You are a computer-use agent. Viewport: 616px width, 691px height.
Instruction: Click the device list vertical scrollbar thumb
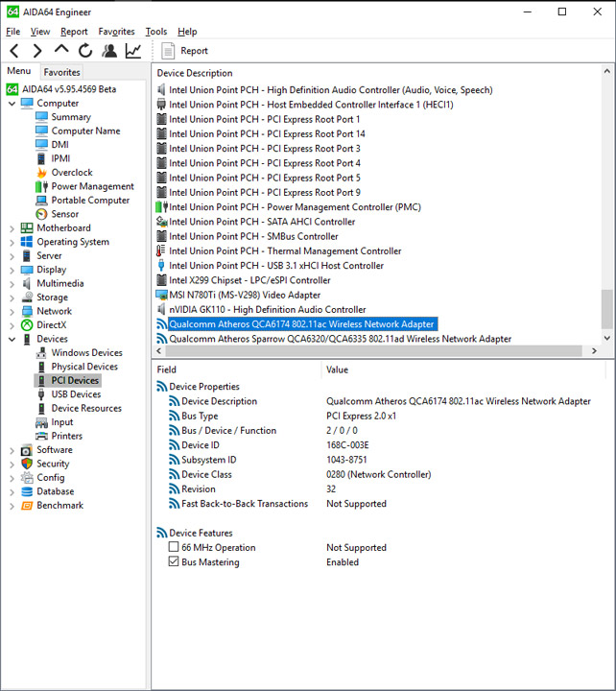coord(606,309)
